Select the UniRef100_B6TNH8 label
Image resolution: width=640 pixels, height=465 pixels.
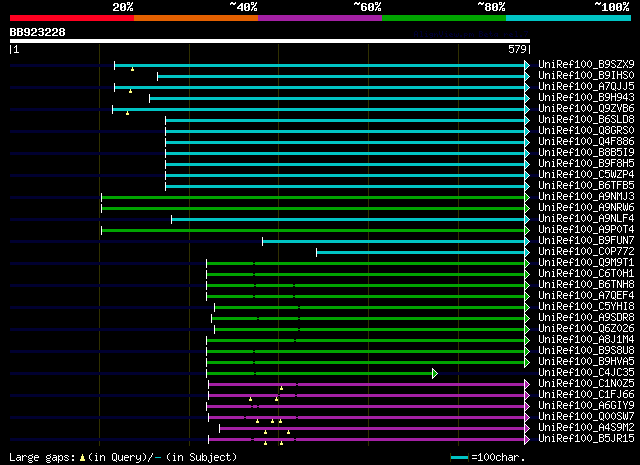click(586, 285)
